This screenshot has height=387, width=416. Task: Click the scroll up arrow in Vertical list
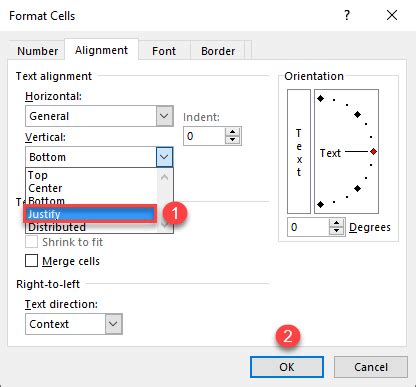[x=164, y=177]
